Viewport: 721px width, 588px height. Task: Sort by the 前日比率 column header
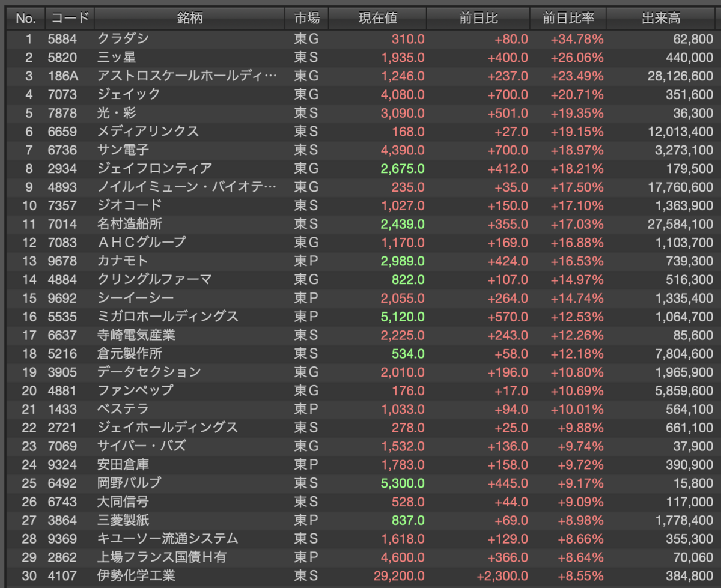[x=568, y=19]
